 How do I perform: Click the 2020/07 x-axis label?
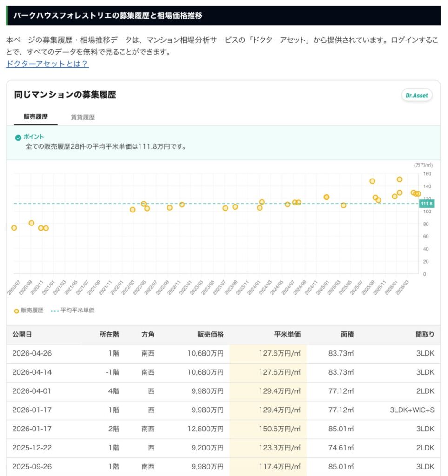point(13,287)
